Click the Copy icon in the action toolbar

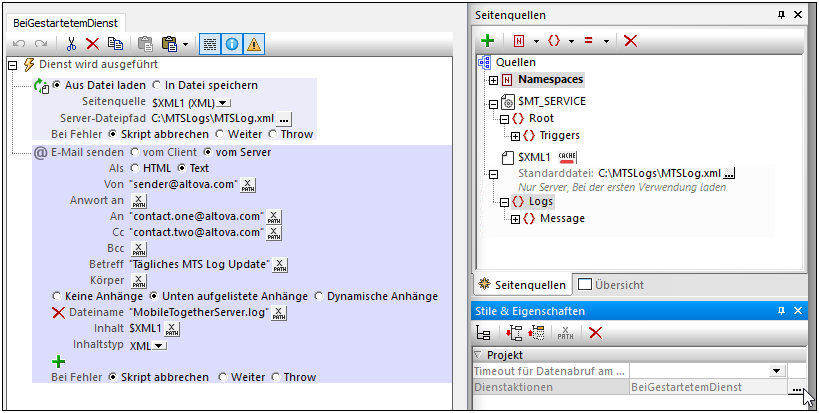point(115,44)
